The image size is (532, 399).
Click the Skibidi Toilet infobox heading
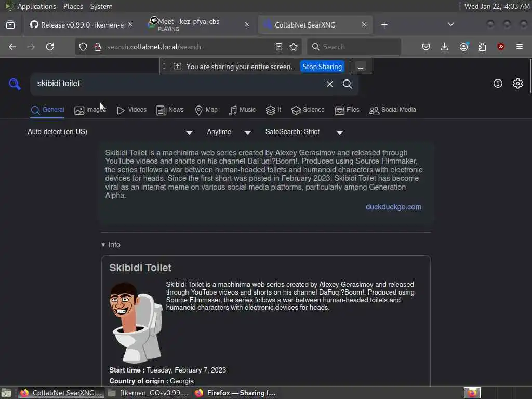tap(140, 268)
